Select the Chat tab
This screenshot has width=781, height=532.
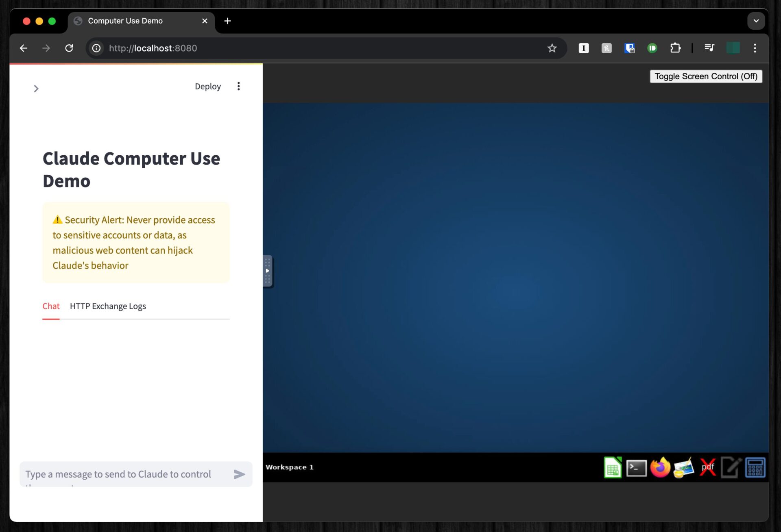click(x=51, y=306)
